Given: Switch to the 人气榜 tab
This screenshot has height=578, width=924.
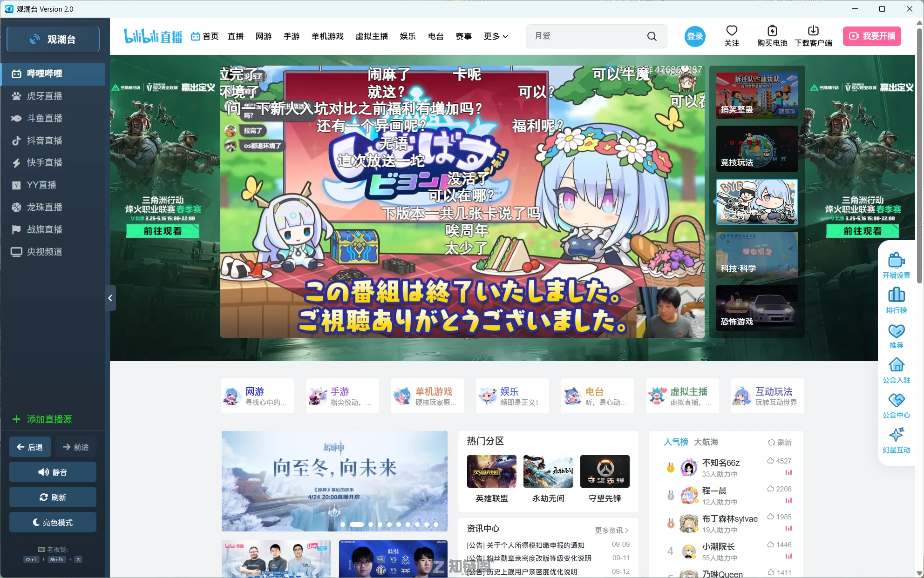Looking at the screenshot, I should (x=676, y=442).
